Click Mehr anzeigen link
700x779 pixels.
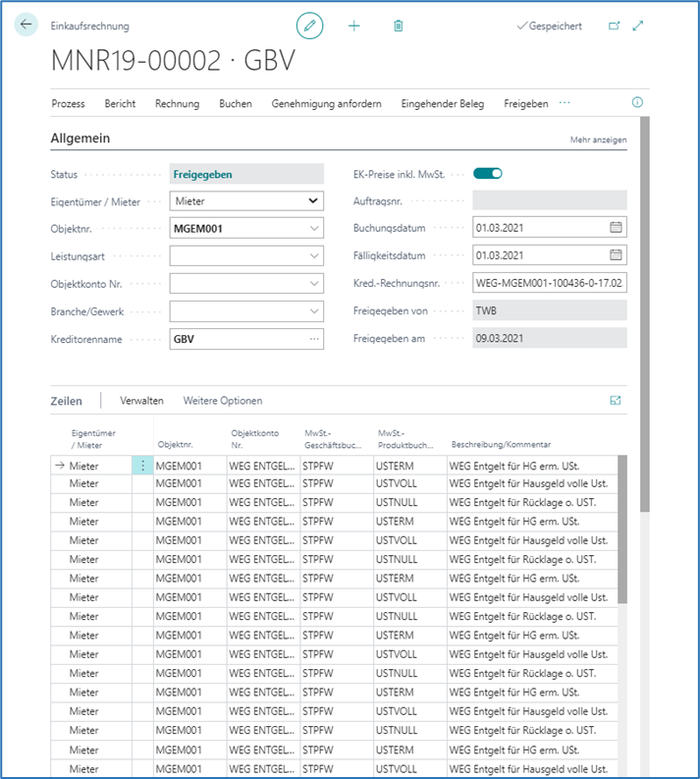[x=598, y=140]
